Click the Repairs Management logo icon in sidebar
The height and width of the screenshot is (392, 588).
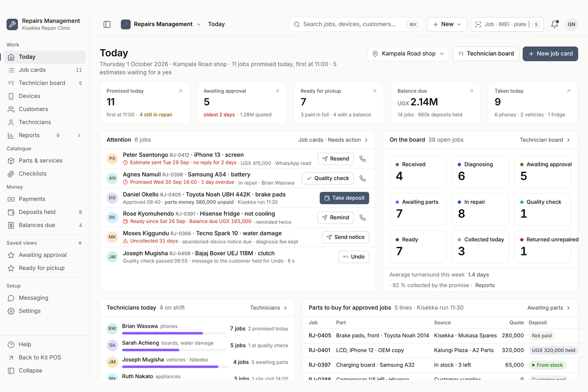12,24
